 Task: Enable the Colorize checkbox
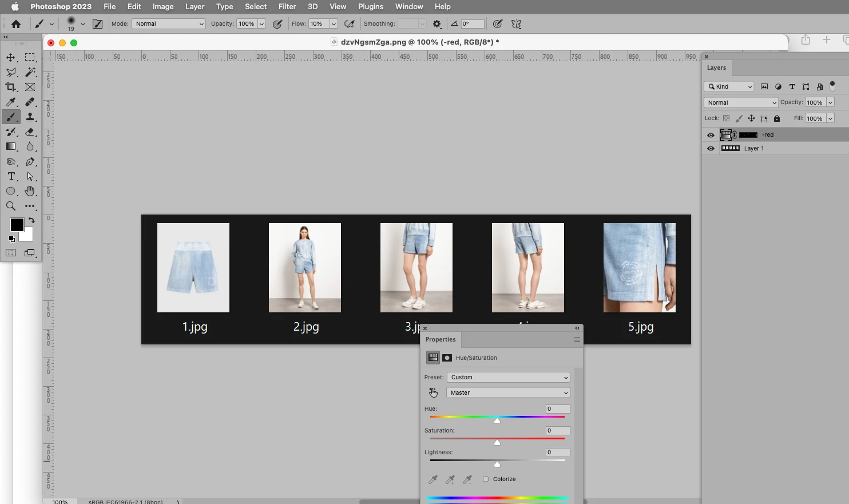point(486,479)
